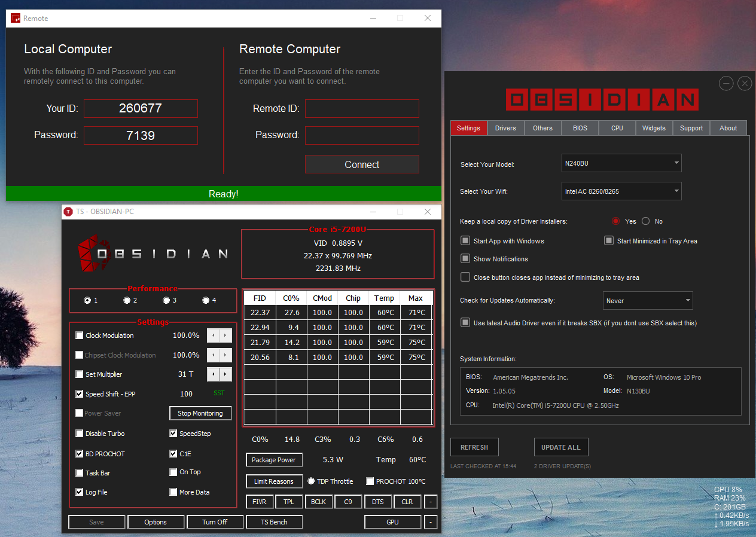Select Performance profile 3
This screenshot has width=756, height=537.
tap(166, 300)
